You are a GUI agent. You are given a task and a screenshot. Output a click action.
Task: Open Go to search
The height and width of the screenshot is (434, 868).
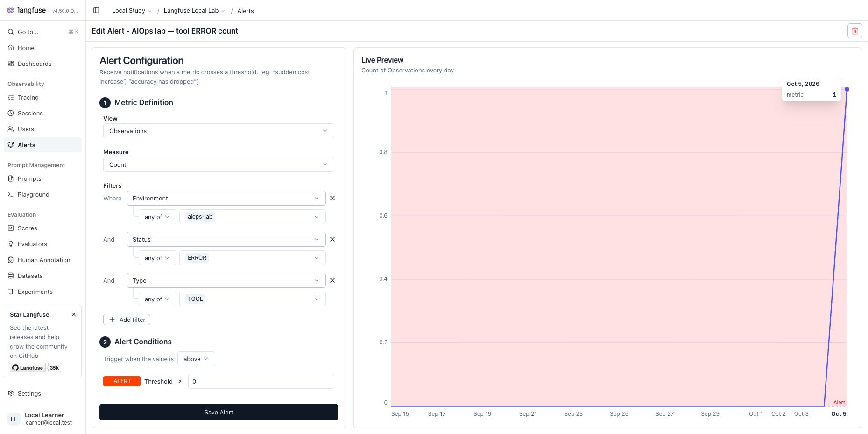(x=43, y=32)
